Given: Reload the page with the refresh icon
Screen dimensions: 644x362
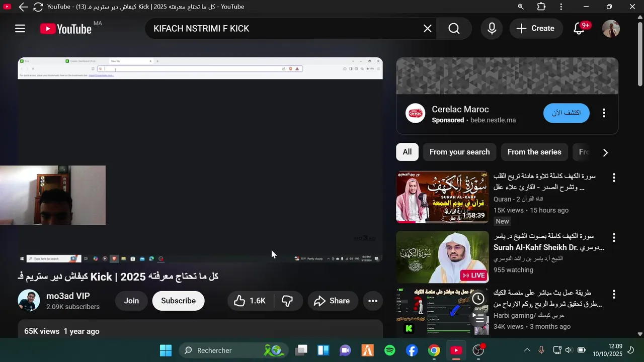Looking at the screenshot, I should pos(38,7).
